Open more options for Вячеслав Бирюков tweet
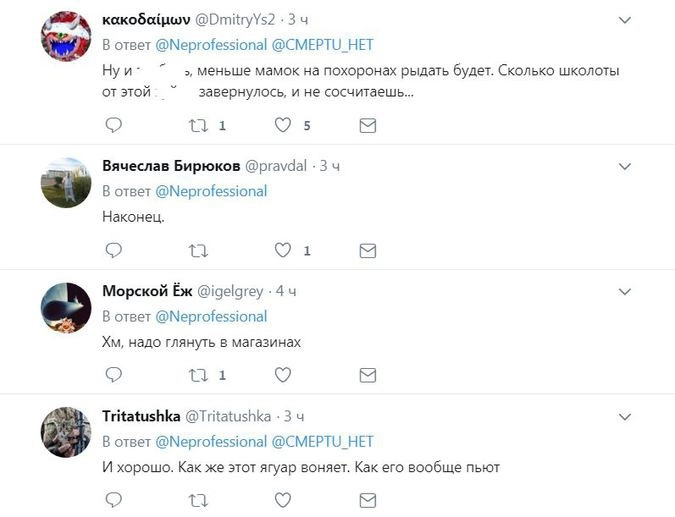675x517 pixels. click(625, 167)
